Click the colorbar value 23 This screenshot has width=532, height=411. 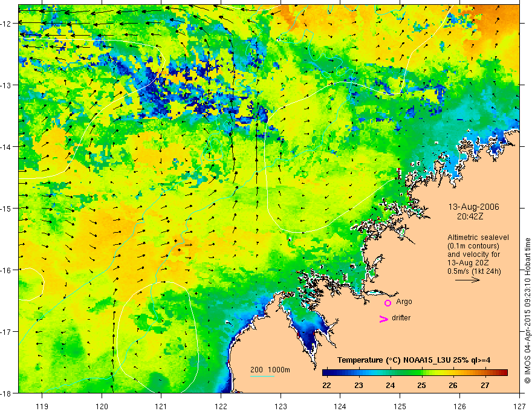tap(358, 385)
